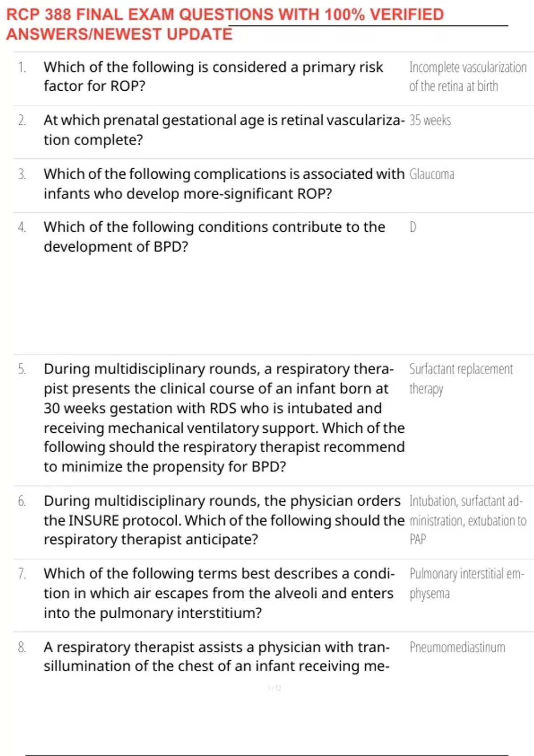Select question 2 about retinal vascularization age
534x756 pixels.
coord(224,130)
